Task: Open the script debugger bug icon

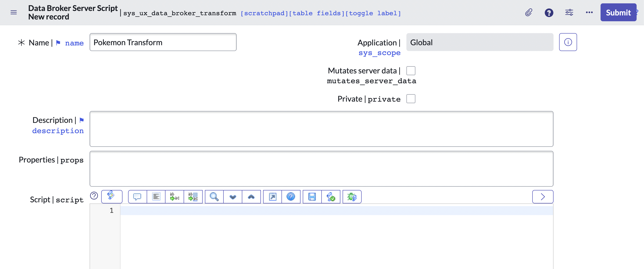Action: pos(352,197)
